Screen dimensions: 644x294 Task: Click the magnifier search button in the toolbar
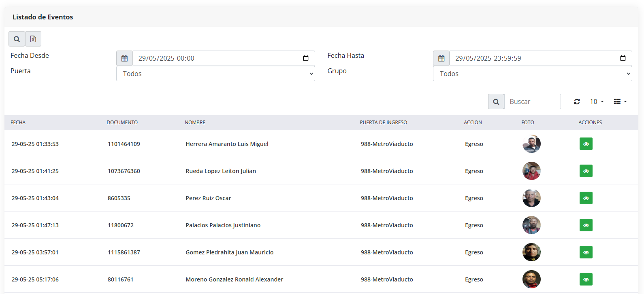click(17, 39)
